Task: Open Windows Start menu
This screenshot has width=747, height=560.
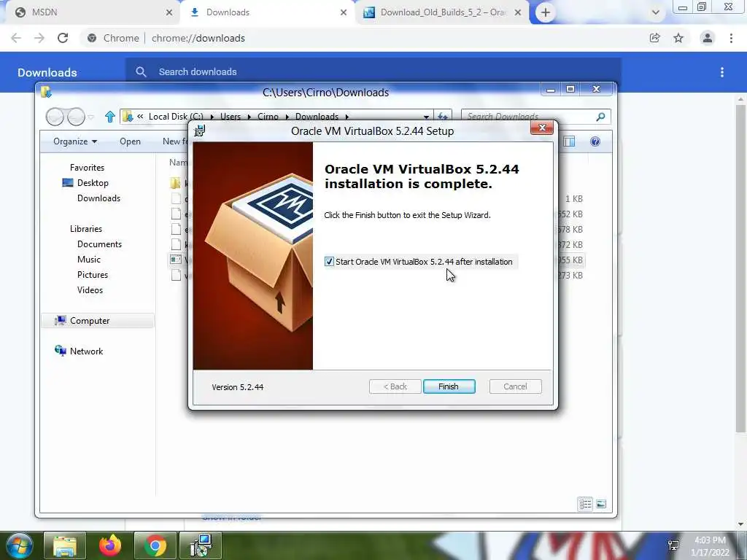Action: [19, 545]
